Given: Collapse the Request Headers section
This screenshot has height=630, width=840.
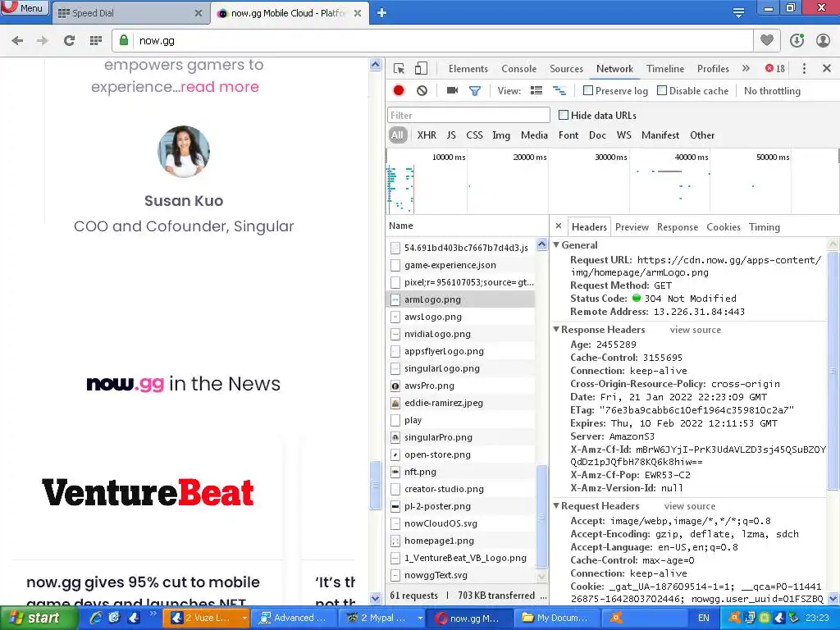Looking at the screenshot, I should pos(556,505).
